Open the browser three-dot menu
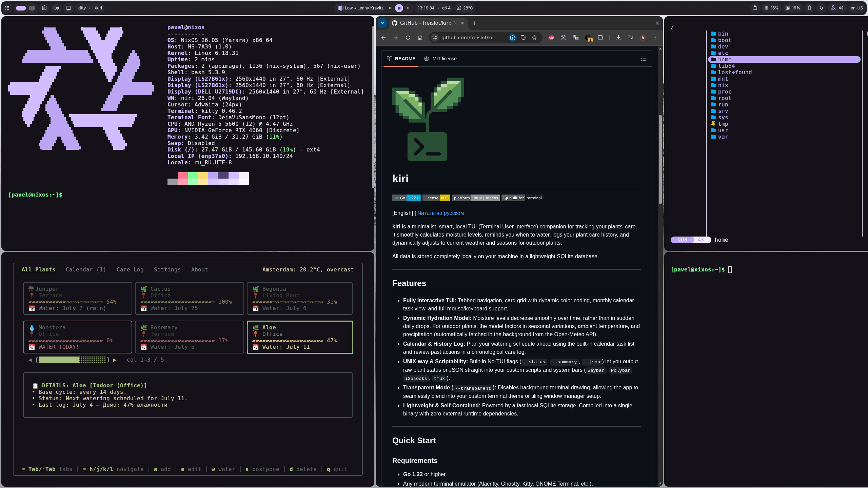Screen dimensions: 868x488 coord(655,38)
